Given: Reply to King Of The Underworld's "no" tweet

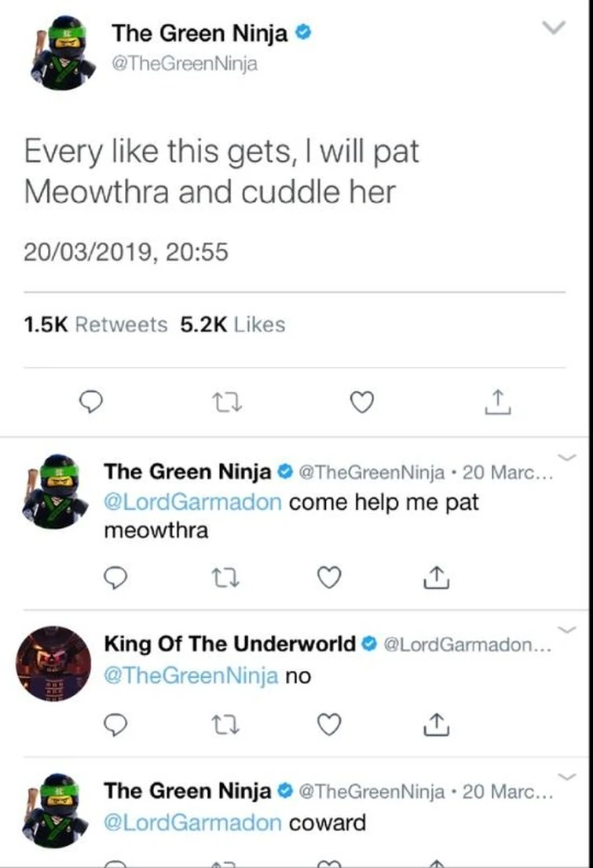Looking at the screenshot, I should 115,726.
